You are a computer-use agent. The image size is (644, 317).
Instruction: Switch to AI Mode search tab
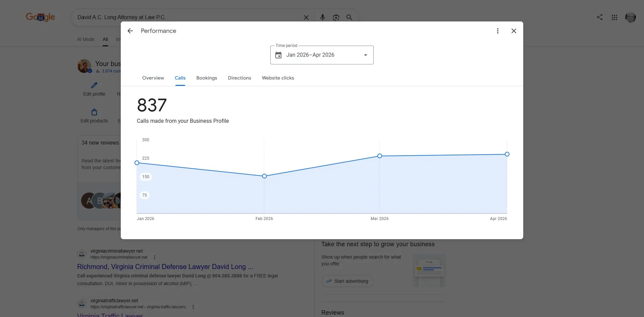pos(86,39)
